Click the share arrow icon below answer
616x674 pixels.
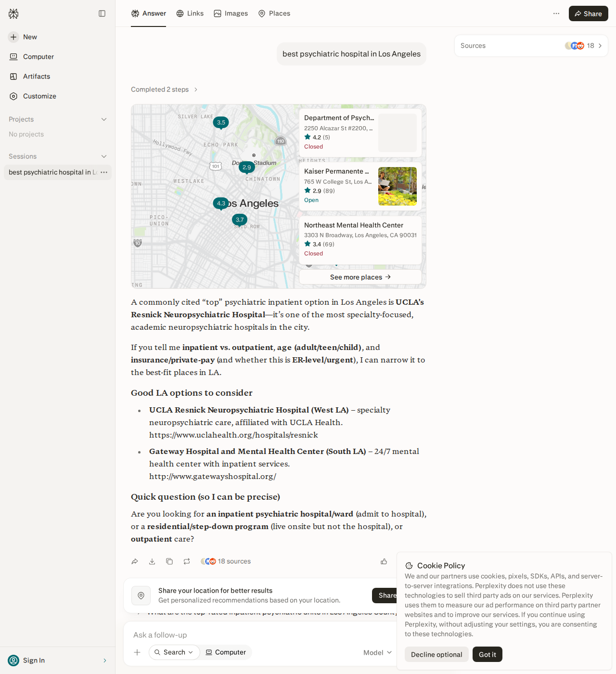pos(135,561)
